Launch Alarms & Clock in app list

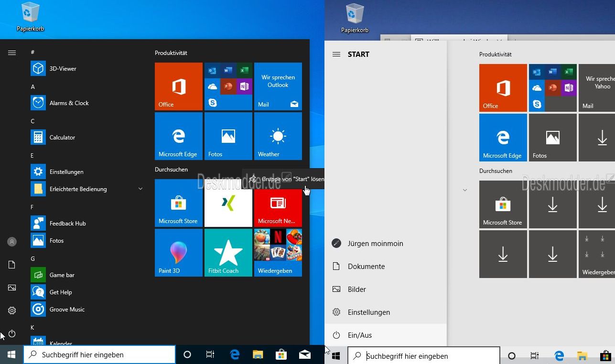tap(86, 103)
